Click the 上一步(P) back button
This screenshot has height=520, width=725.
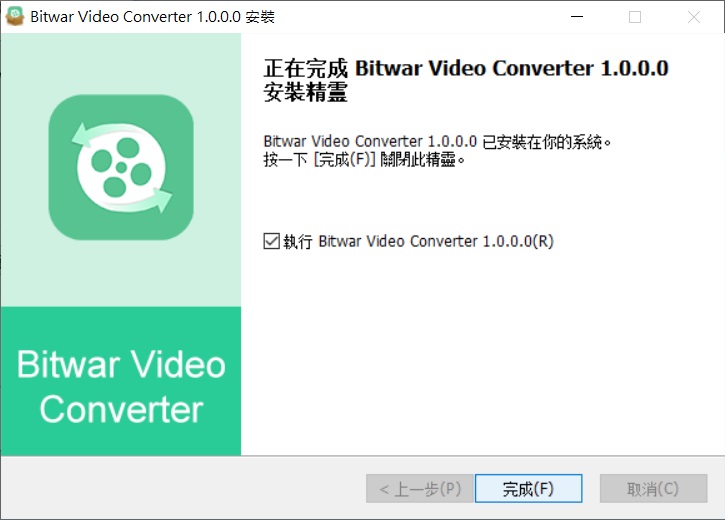(x=420, y=488)
